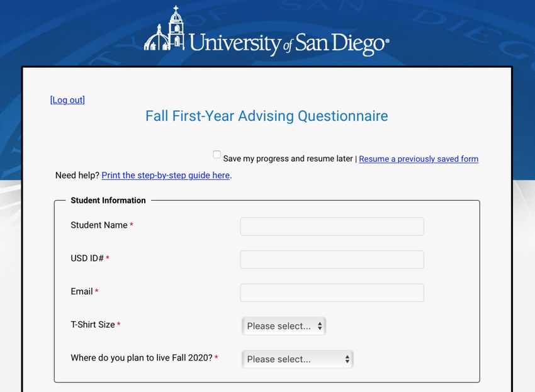This screenshot has width=535, height=392.
Task: Open the Print the step-by-step guide link
Action: point(166,176)
